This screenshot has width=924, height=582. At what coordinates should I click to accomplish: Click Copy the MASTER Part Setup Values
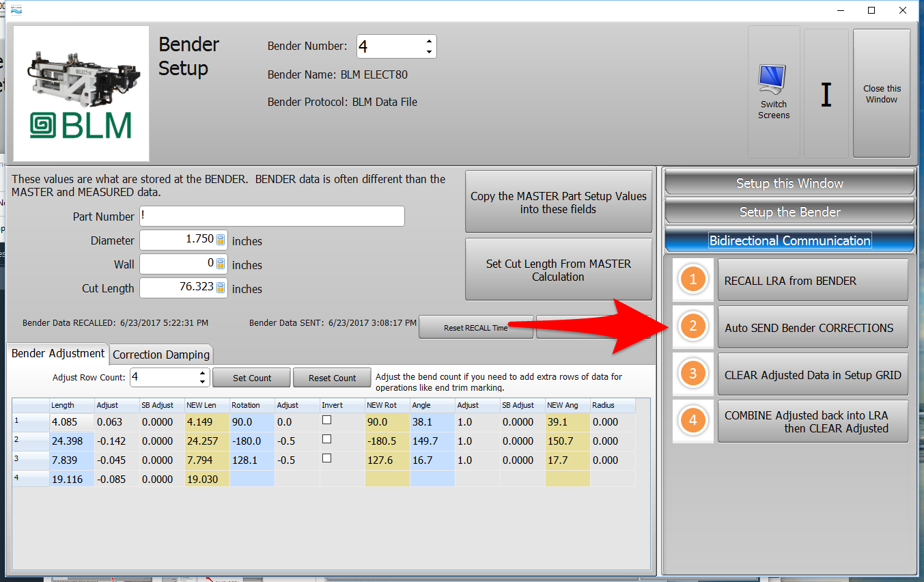click(558, 203)
